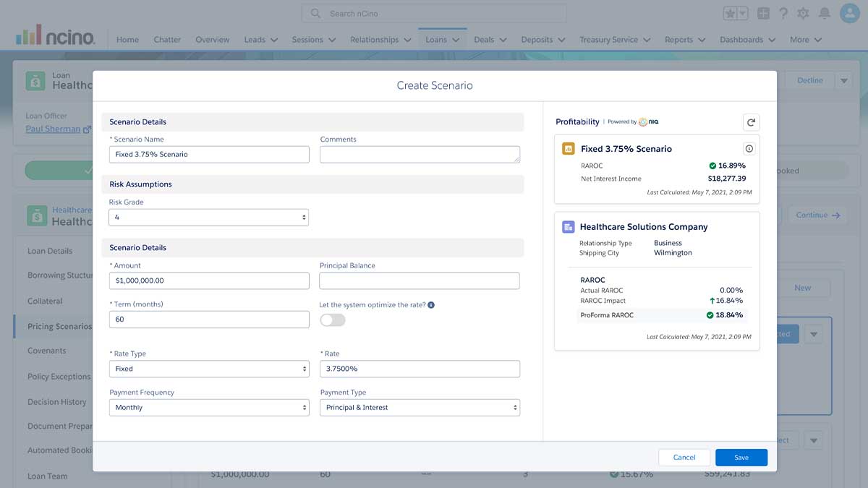The width and height of the screenshot is (868, 488).
Task: Expand the Deals menu chevron
Action: (x=503, y=40)
